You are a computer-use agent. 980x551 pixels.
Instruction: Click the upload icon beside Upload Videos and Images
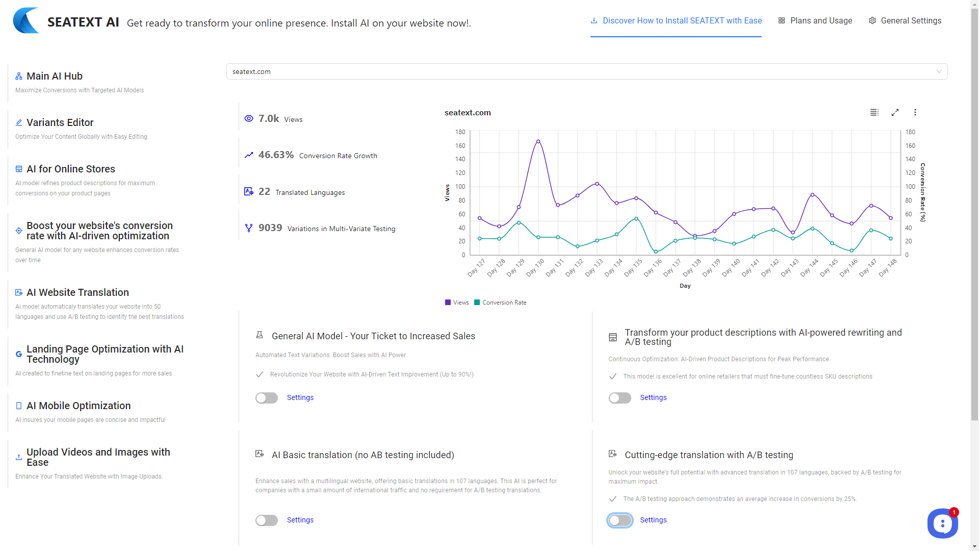19,458
